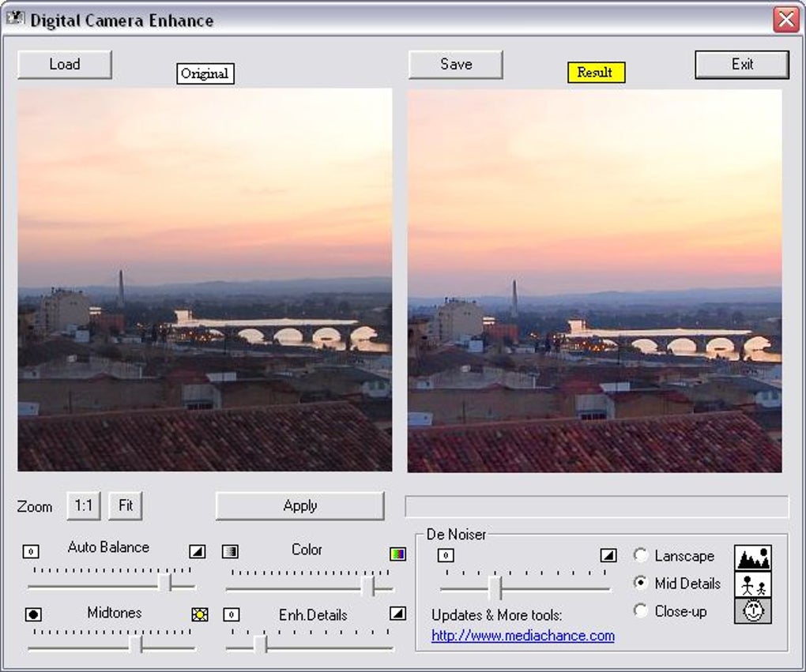Click the De Noiser maximum icon
This screenshot has height=672, width=806.
tap(608, 555)
